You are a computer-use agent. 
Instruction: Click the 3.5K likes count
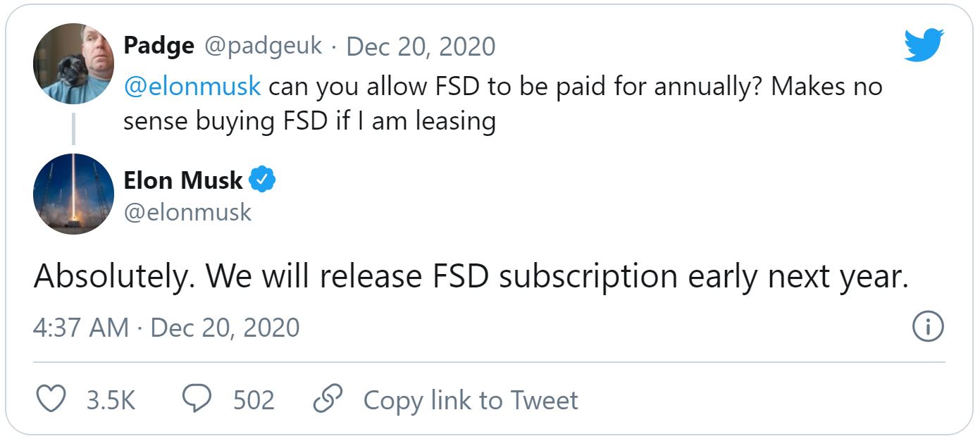111,400
